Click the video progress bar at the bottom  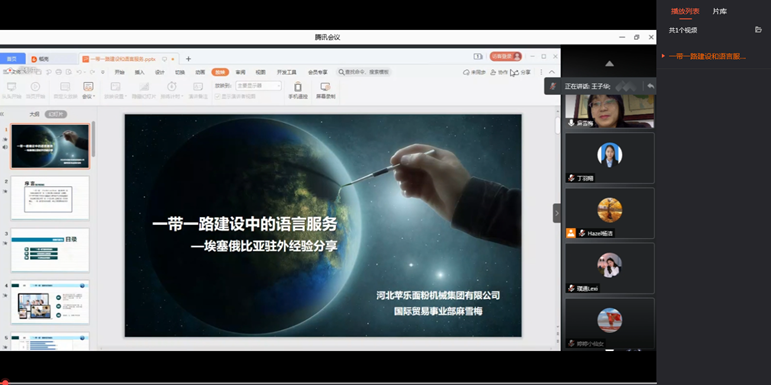[x=328, y=382]
